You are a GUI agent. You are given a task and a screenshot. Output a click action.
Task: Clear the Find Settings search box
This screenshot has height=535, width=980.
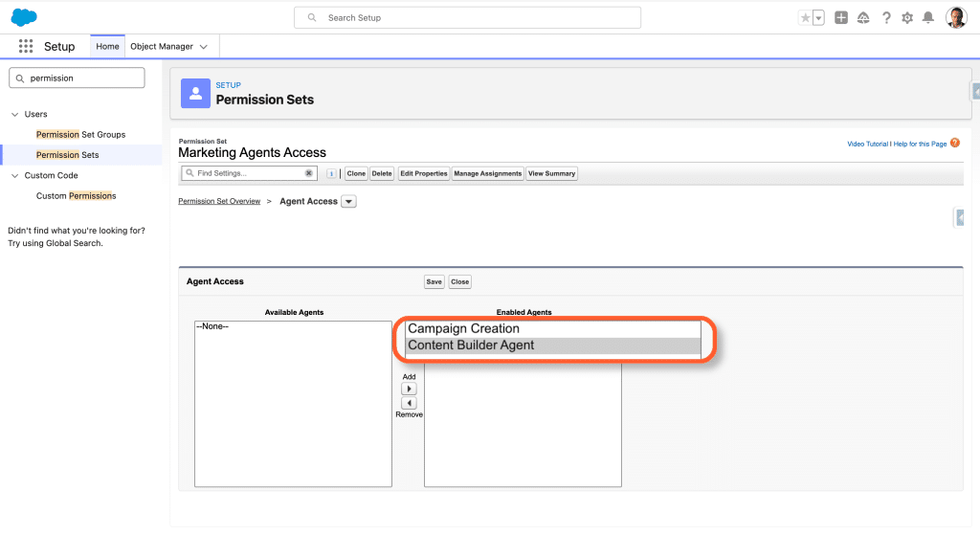[309, 173]
